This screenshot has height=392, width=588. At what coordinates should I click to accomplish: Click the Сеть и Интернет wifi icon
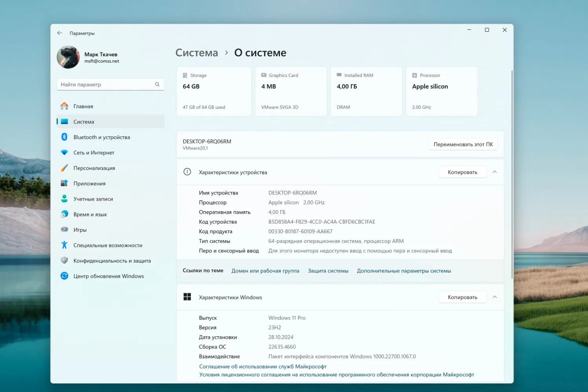[x=64, y=152]
